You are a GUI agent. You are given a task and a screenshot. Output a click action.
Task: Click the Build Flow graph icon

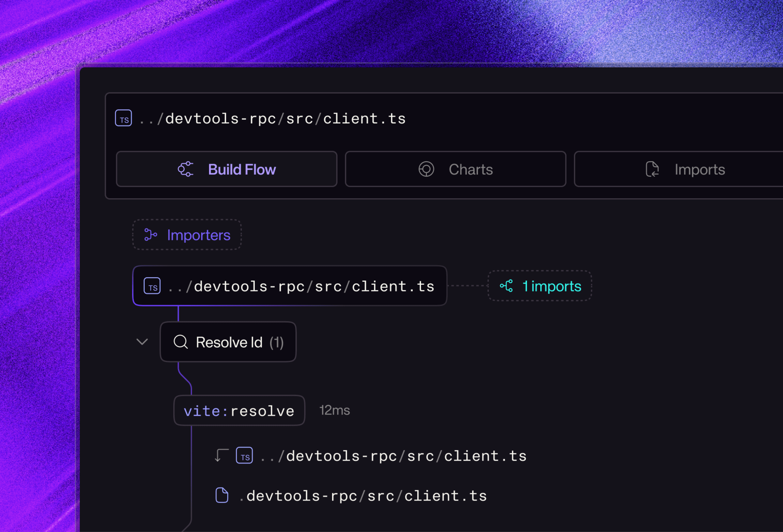186,169
